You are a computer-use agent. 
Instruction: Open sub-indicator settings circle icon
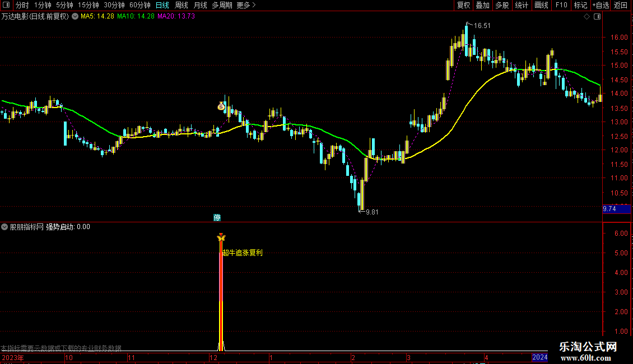(x=4, y=227)
